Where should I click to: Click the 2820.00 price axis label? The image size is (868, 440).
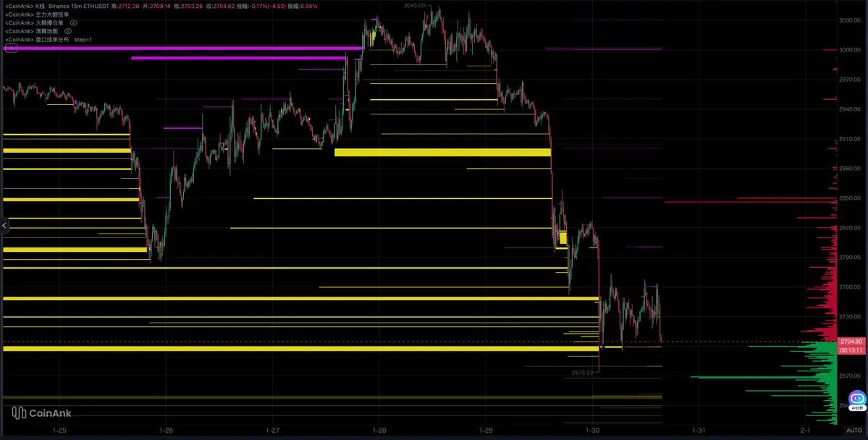[850, 227]
